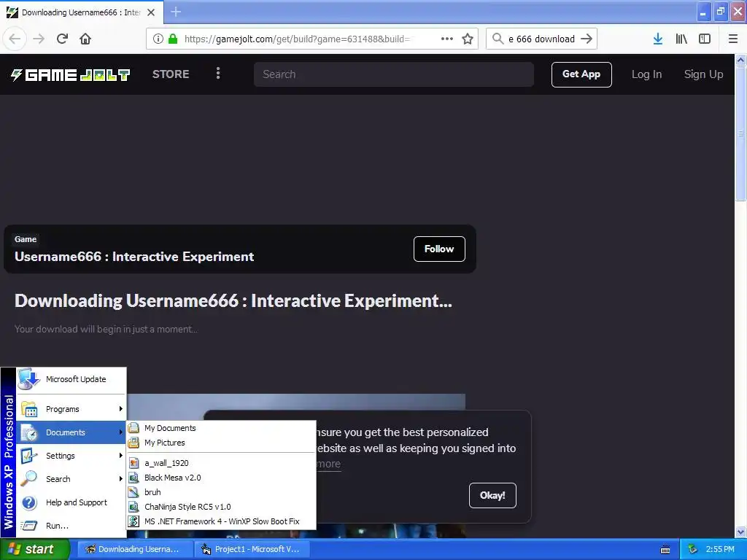Image resolution: width=747 pixels, height=560 pixels.
Task: Click the Windows start button
Action: pos(34,549)
